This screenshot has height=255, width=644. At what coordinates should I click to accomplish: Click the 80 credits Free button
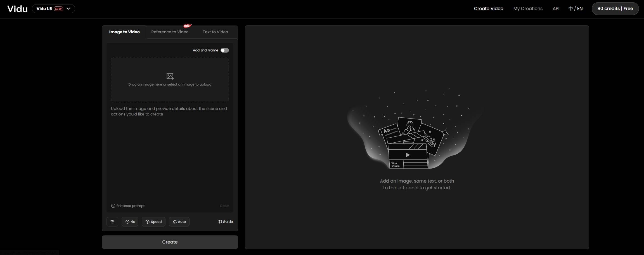click(x=615, y=9)
